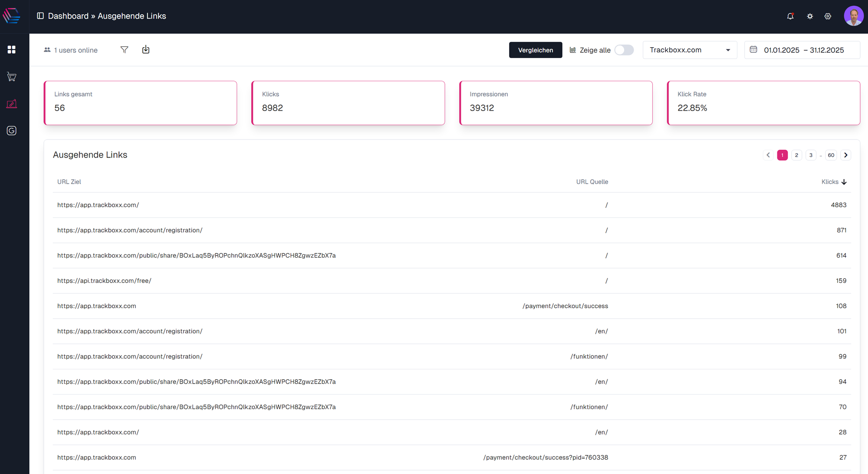Image resolution: width=868 pixels, height=474 pixels.
Task: Click the Vergleichen button
Action: point(535,50)
